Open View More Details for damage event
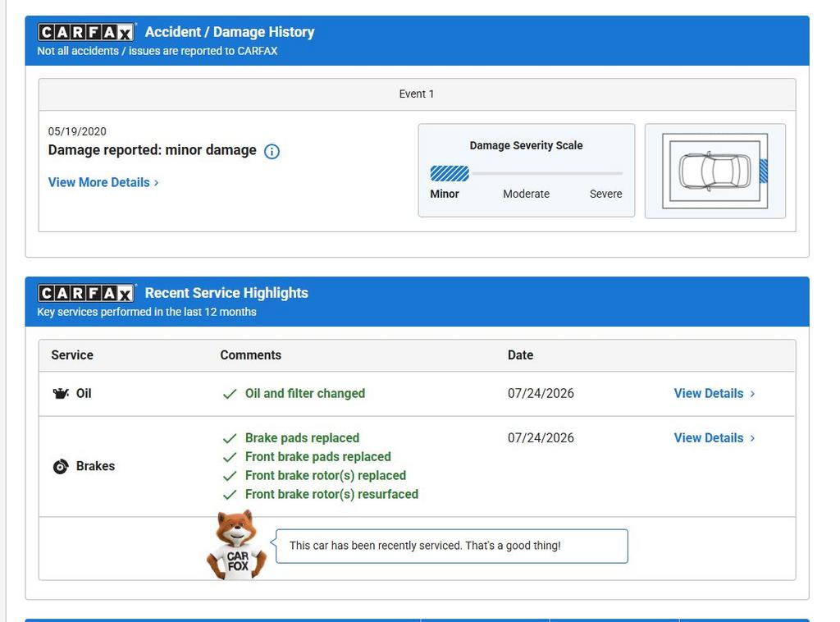840x622 pixels. [103, 183]
